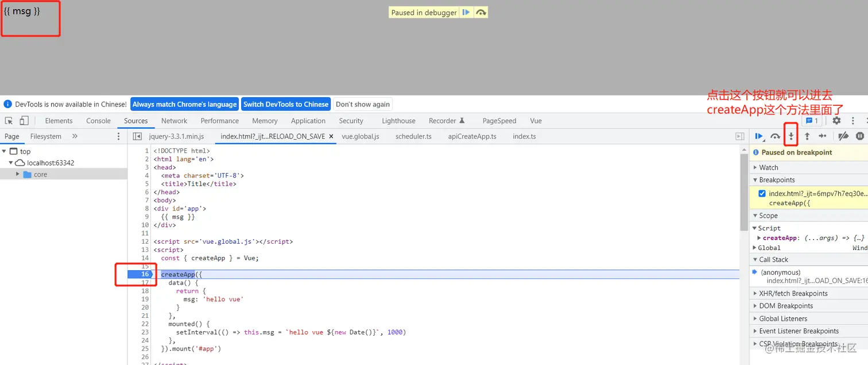Image resolution: width=868 pixels, height=365 pixels.
Task: Open the Recorder panel
Action: [446, 121]
